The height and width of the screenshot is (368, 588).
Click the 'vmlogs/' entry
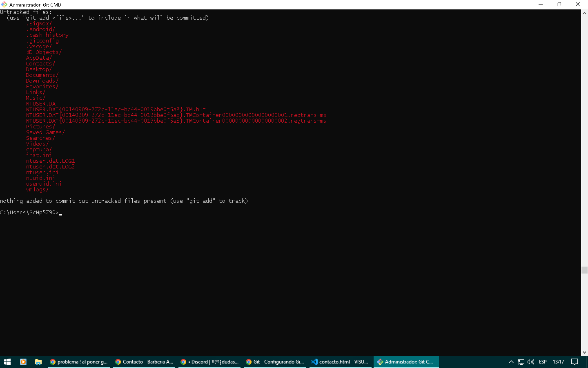[x=38, y=190]
